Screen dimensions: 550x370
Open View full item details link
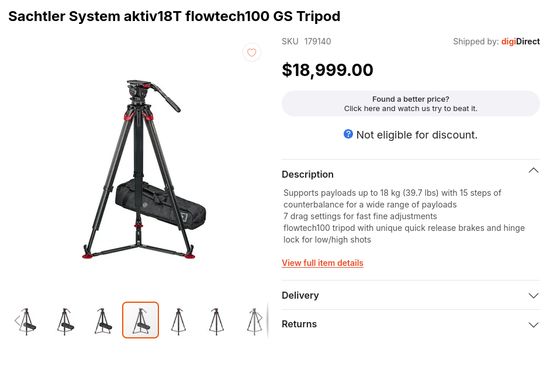pyautogui.click(x=322, y=263)
